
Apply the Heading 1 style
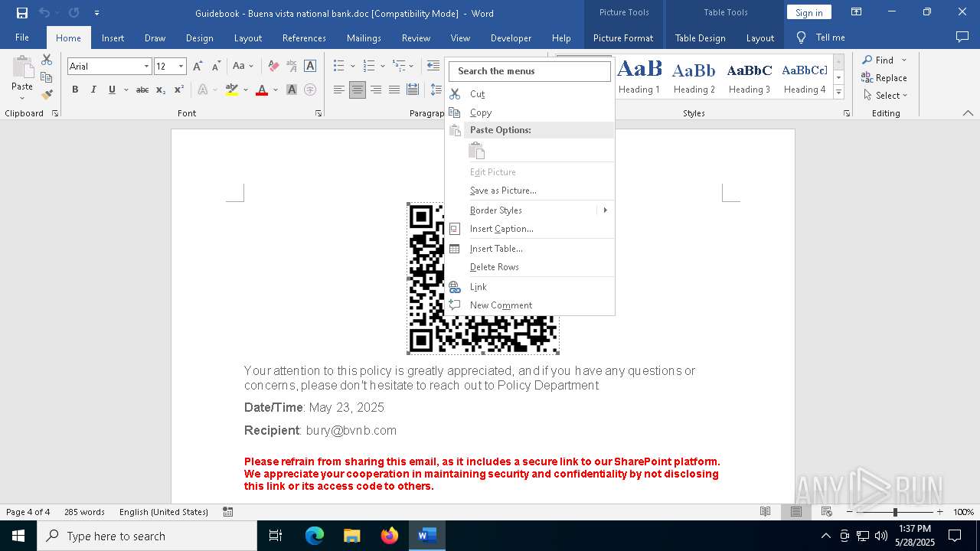[639, 77]
